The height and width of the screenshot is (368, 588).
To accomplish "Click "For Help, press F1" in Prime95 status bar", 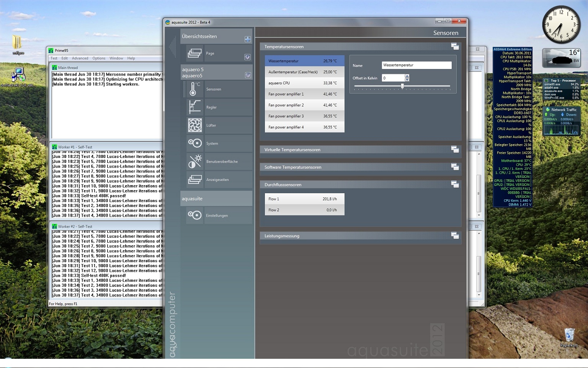I will tap(63, 304).
